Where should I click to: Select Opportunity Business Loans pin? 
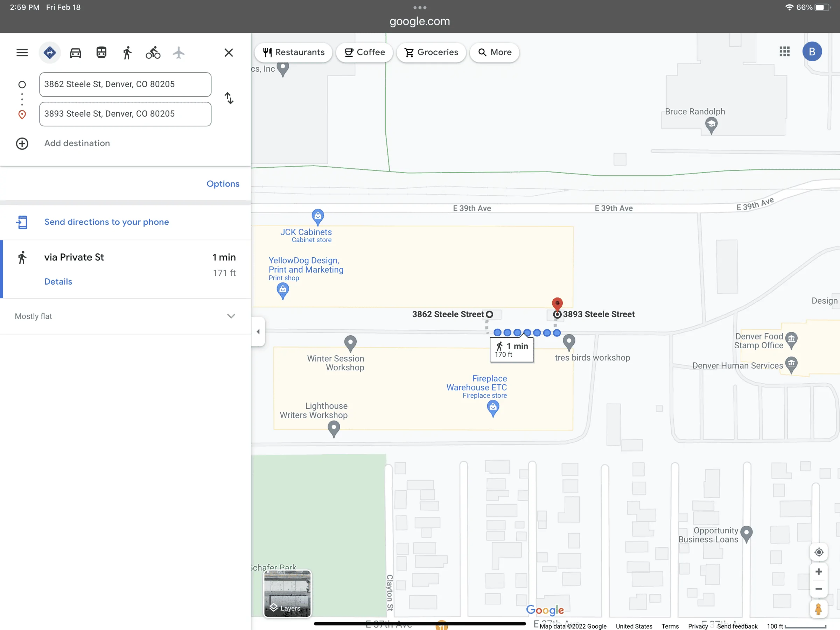pyautogui.click(x=747, y=534)
